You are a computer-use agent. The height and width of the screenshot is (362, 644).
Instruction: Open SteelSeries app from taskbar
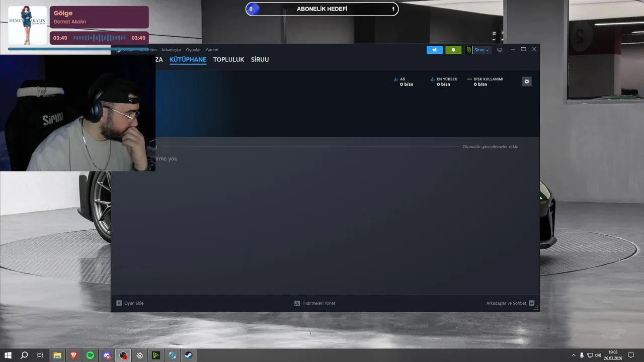(x=140, y=355)
